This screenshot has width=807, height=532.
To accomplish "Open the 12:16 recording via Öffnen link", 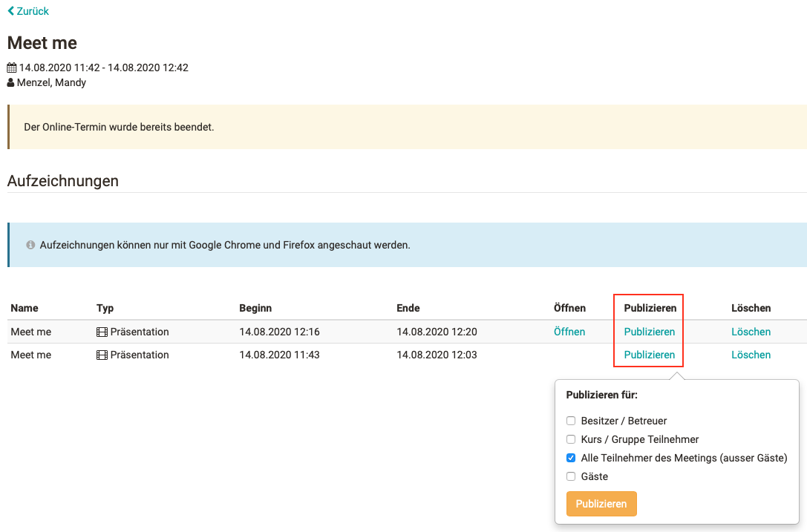I will [x=569, y=332].
